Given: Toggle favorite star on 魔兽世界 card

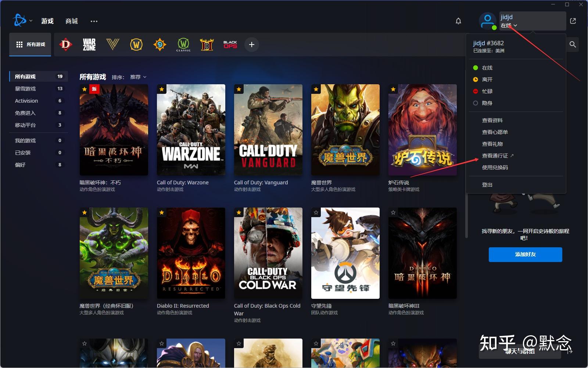Looking at the screenshot, I should coord(316,89).
